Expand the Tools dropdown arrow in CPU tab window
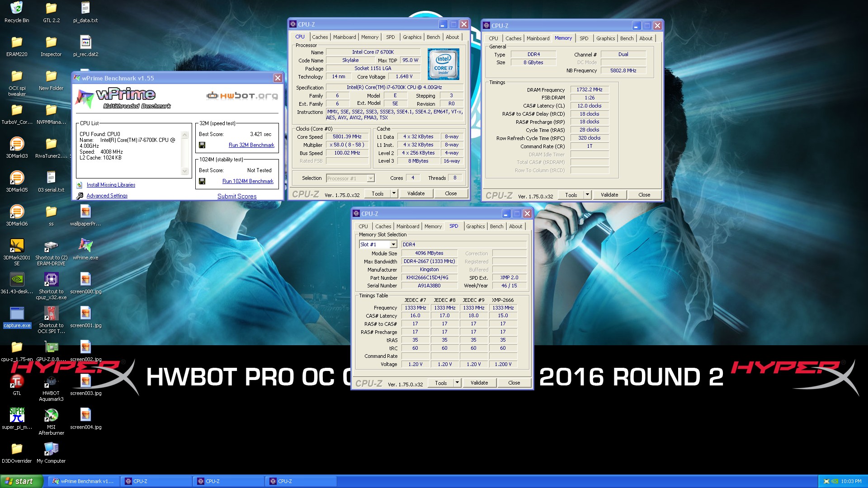The width and height of the screenshot is (868, 488). pyautogui.click(x=394, y=193)
